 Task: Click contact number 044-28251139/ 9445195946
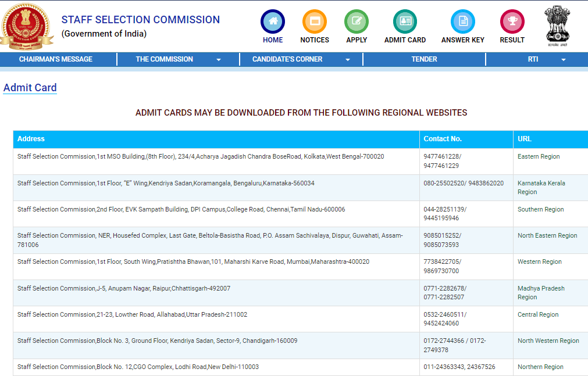click(445, 214)
